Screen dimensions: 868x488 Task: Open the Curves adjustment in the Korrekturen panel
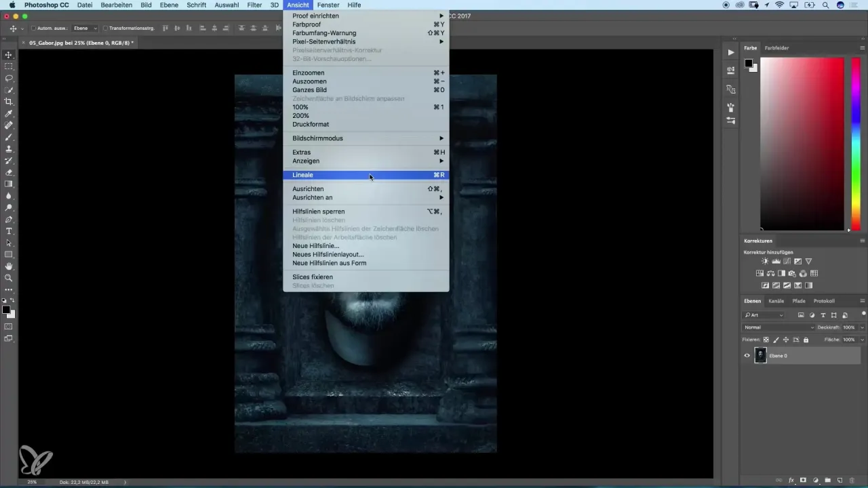coord(787,261)
